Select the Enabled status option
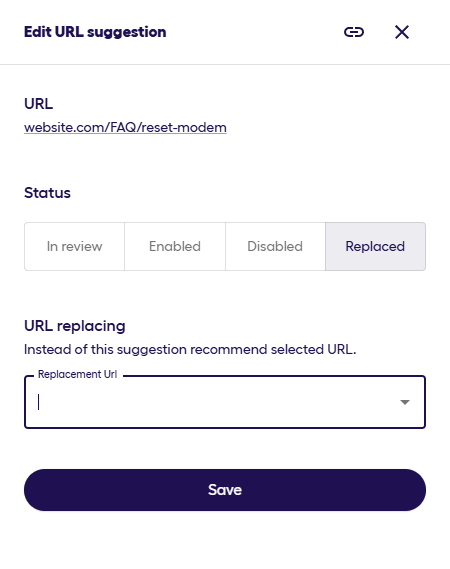The height and width of the screenshot is (569, 450). 175,246
